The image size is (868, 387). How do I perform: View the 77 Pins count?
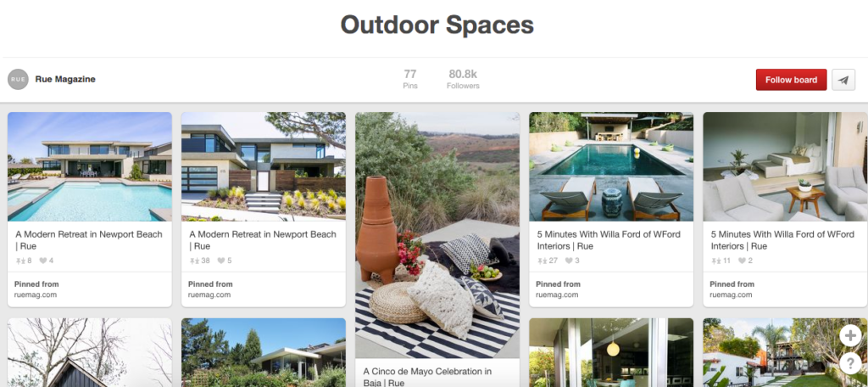coord(410,79)
